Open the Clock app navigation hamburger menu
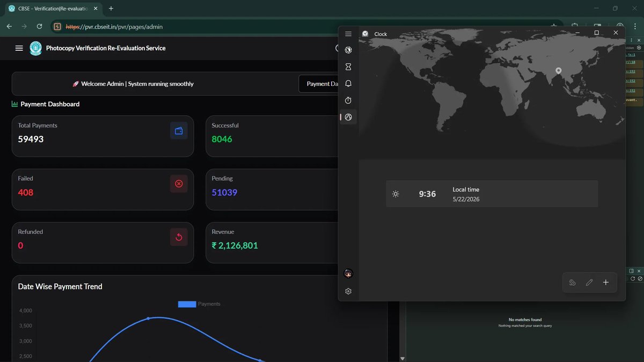 pyautogui.click(x=348, y=34)
